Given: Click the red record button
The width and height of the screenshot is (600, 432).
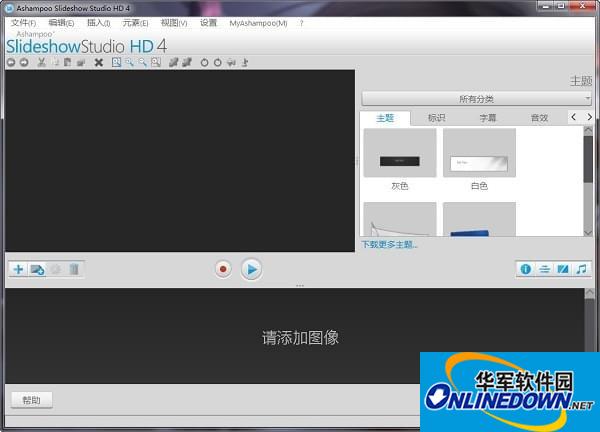Looking at the screenshot, I should (x=223, y=269).
